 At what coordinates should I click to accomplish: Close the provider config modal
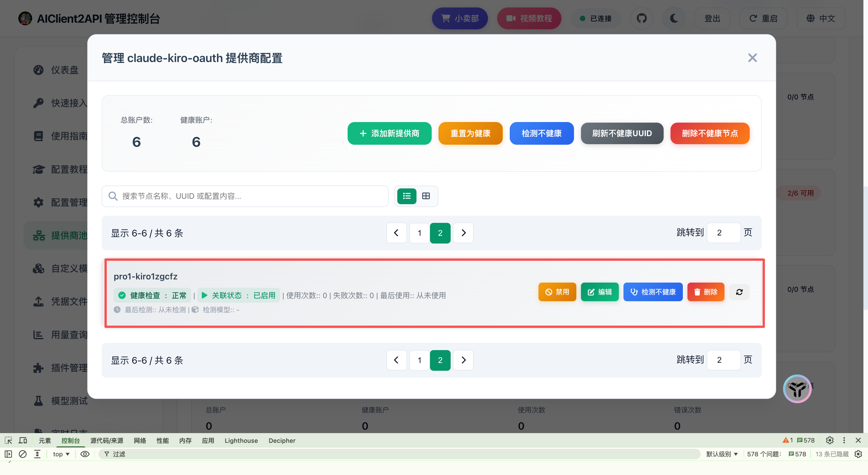point(752,58)
